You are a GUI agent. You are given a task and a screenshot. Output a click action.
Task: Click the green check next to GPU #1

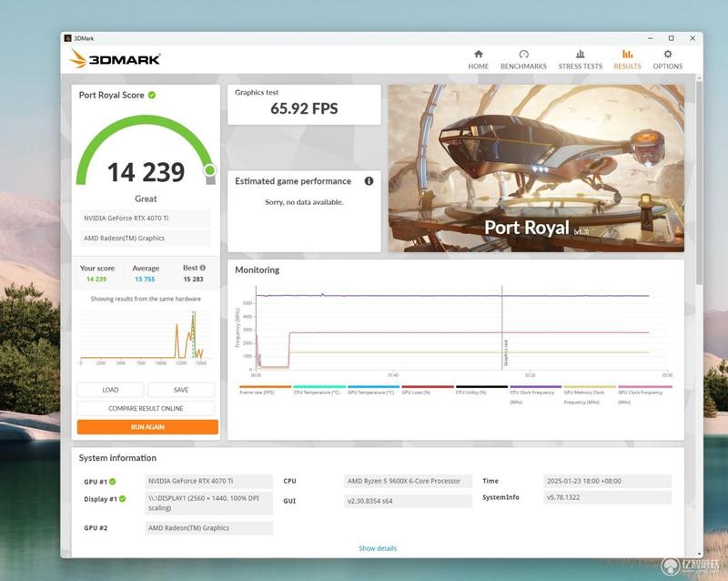pyautogui.click(x=113, y=482)
